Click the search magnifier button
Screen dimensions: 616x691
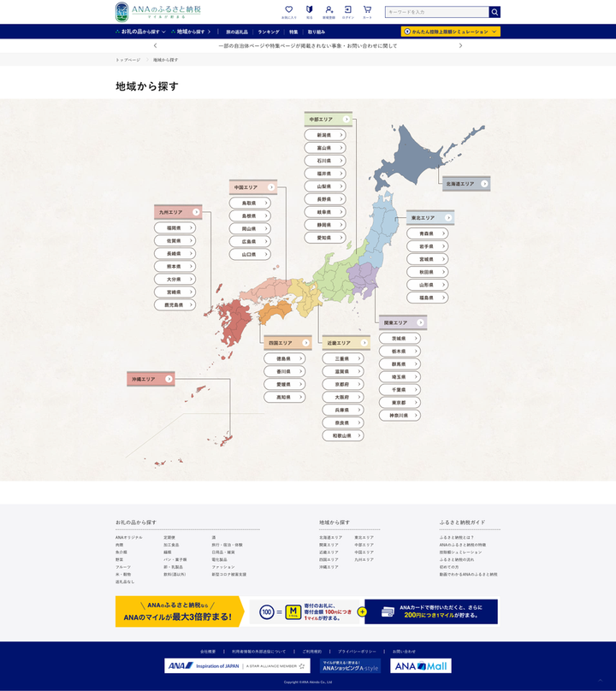pos(495,12)
